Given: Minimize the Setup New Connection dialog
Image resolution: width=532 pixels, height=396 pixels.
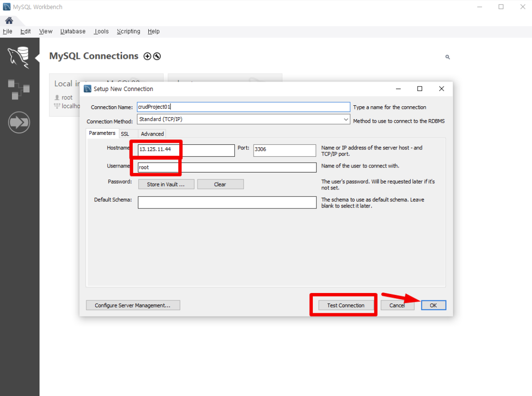Looking at the screenshot, I should [x=398, y=89].
